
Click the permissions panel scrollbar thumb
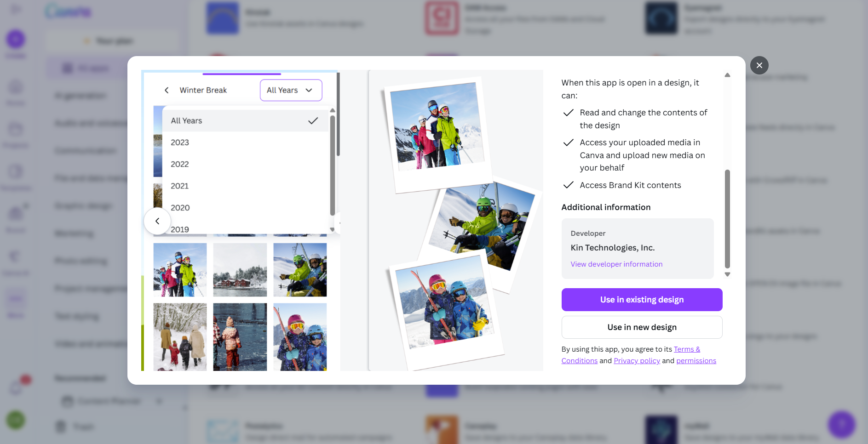[x=727, y=218]
